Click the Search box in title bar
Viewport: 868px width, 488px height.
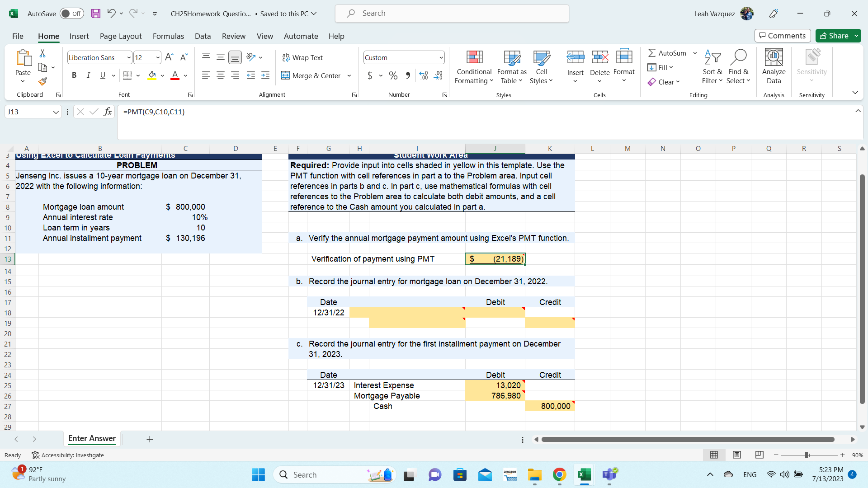click(452, 14)
